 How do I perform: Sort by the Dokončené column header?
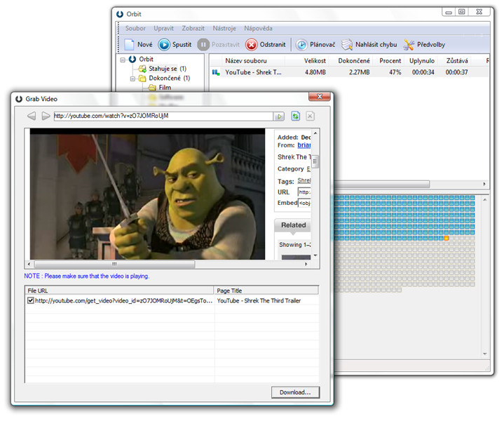click(350, 61)
